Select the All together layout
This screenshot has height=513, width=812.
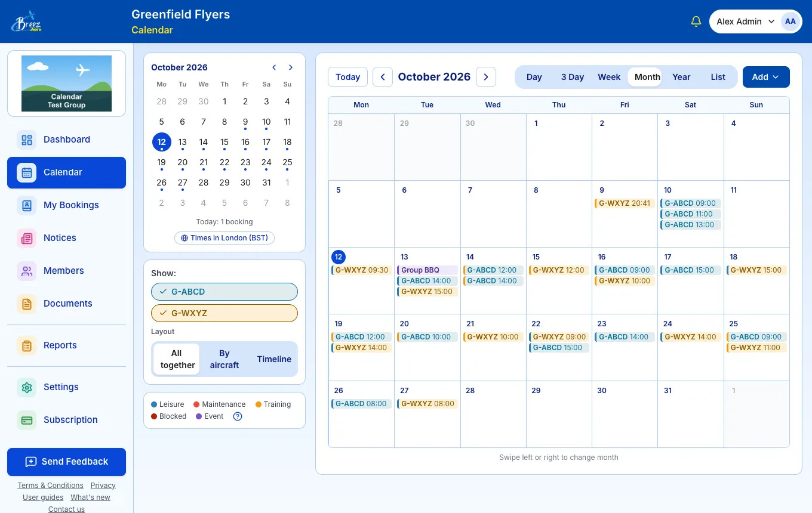[177, 359]
